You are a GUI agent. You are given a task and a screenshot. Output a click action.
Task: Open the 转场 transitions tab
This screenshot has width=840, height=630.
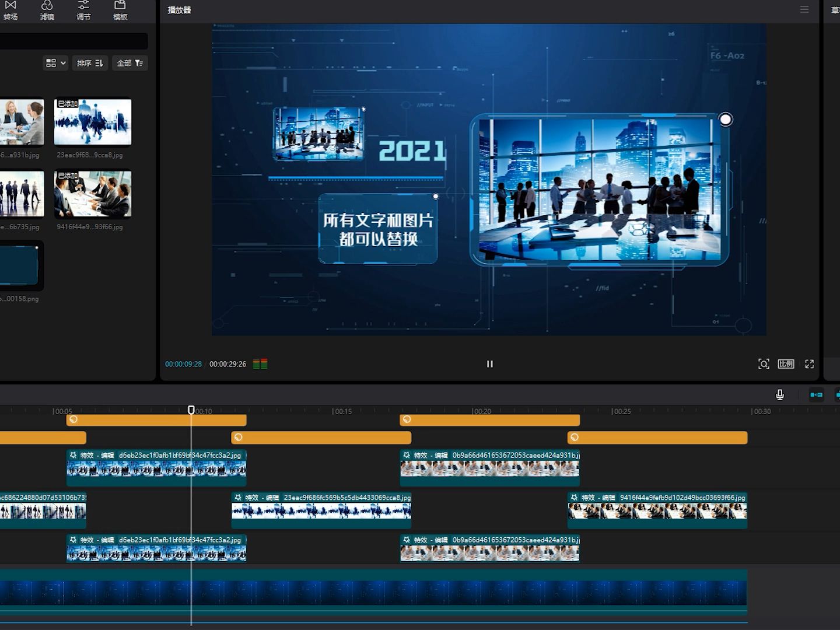[x=10, y=10]
